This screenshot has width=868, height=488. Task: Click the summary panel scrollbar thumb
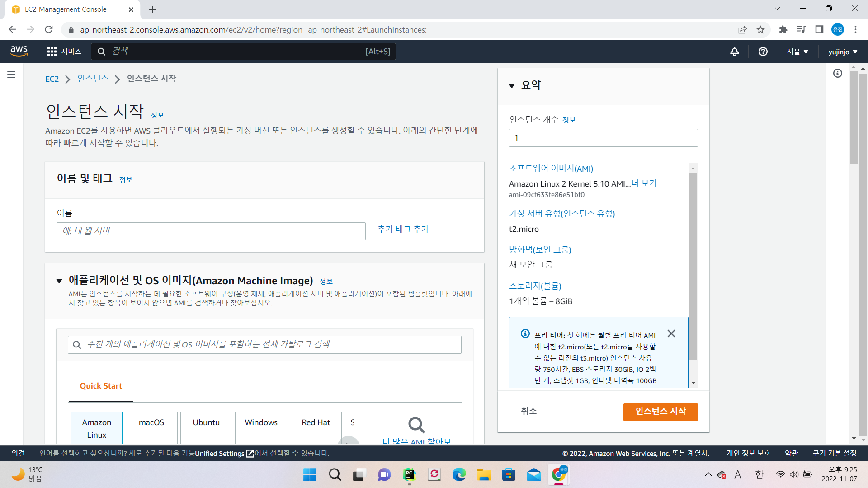693,266
